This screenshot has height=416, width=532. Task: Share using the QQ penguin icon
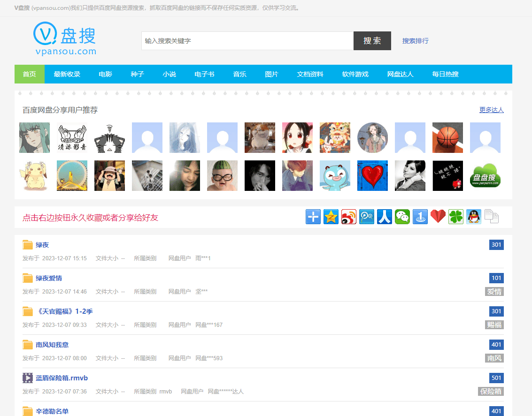pyautogui.click(x=474, y=217)
